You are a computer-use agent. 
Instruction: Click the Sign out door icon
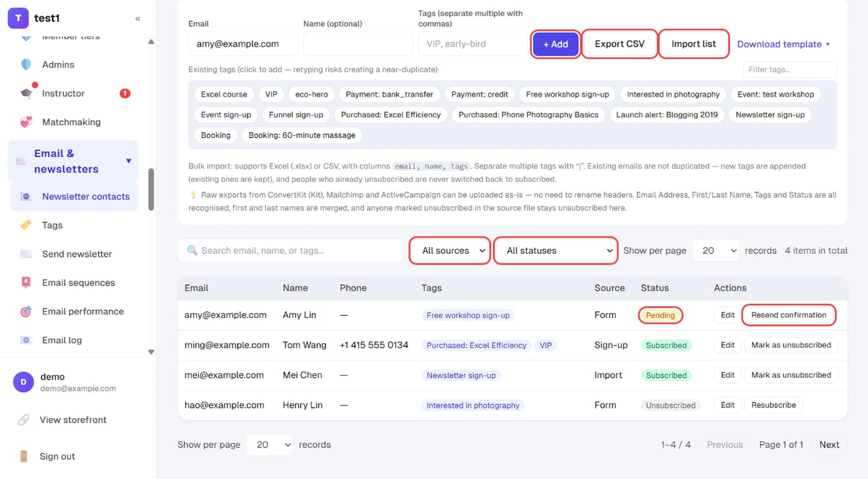click(x=24, y=457)
